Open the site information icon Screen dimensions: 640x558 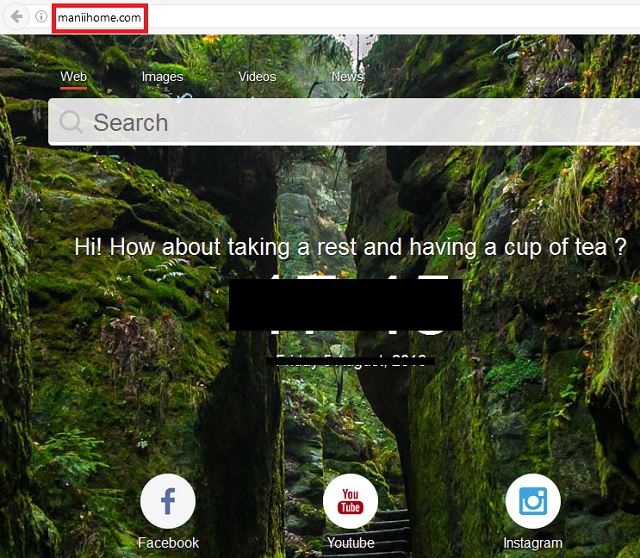click(41, 17)
